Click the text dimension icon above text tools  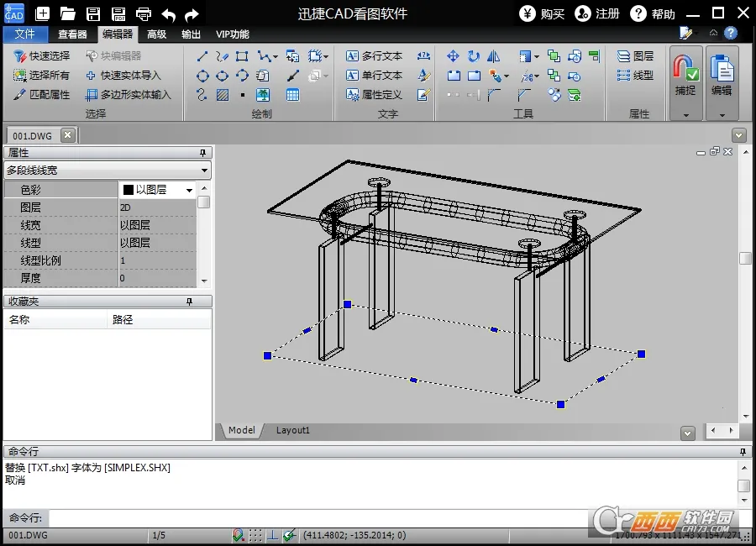423,56
